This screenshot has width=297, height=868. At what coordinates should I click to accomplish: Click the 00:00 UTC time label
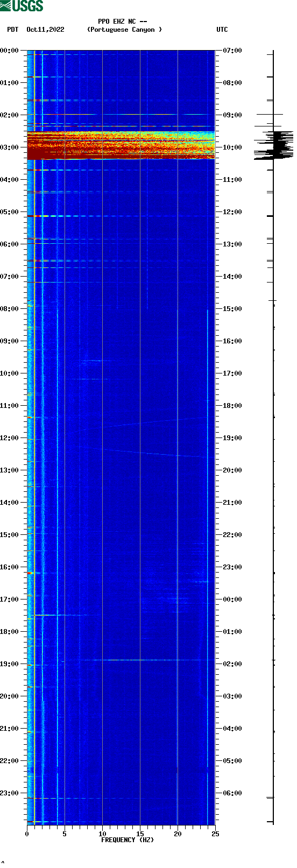(x=232, y=599)
